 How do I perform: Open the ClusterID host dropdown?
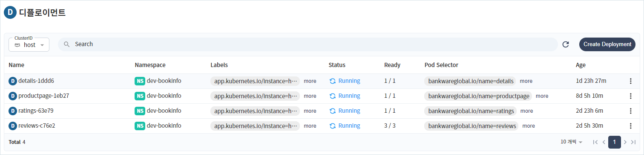coord(29,44)
